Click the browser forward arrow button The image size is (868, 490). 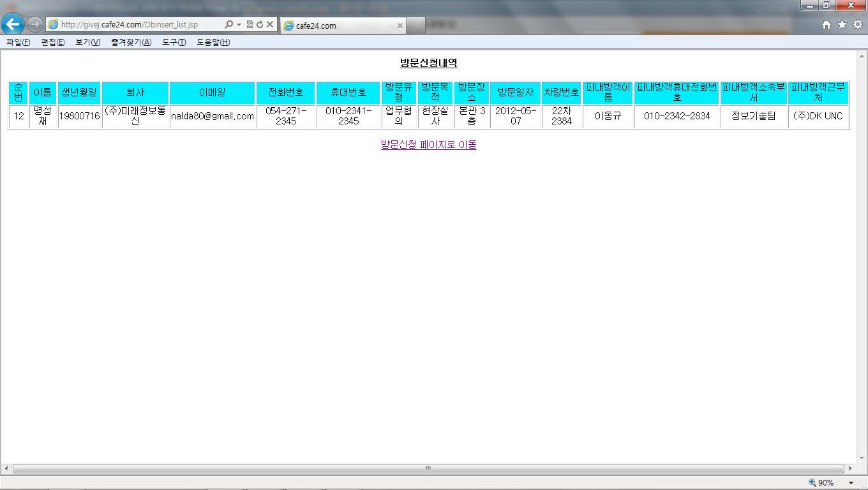coord(34,24)
